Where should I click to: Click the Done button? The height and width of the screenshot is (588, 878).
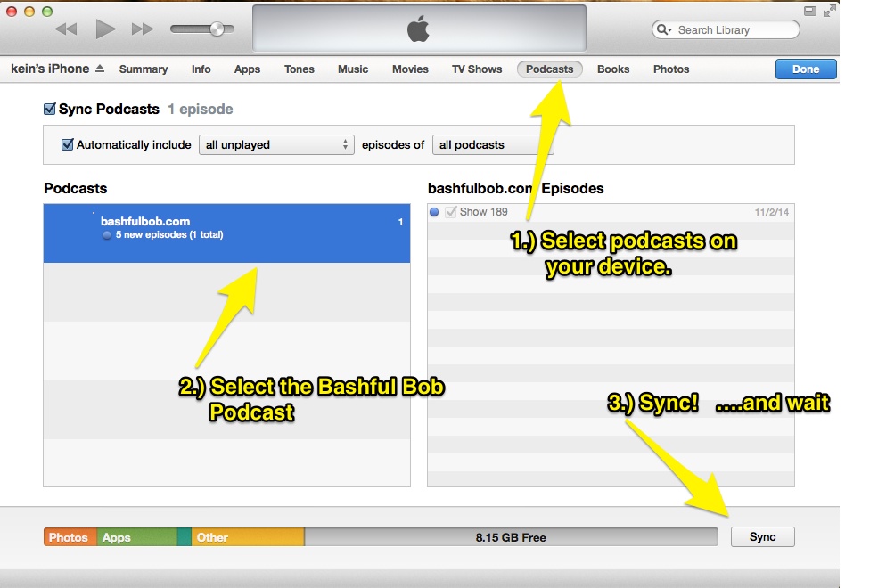pos(806,69)
